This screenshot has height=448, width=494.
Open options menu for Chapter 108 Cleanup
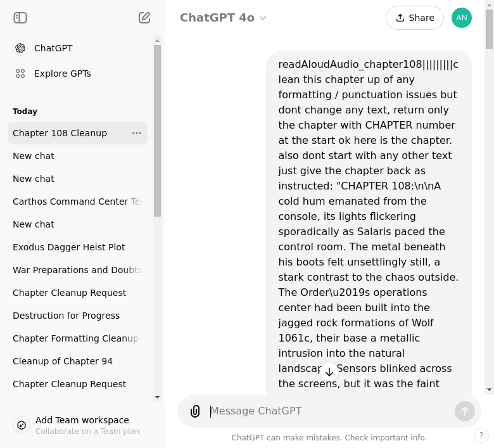137,133
